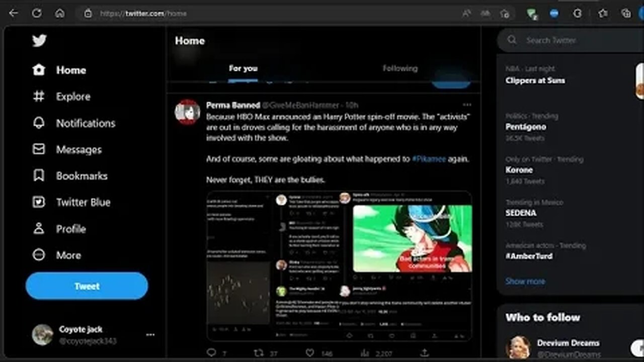Open Drevium Dreams suggested profile
The height and width of the screenshot is (362, 644).
(x=568, y=343)
